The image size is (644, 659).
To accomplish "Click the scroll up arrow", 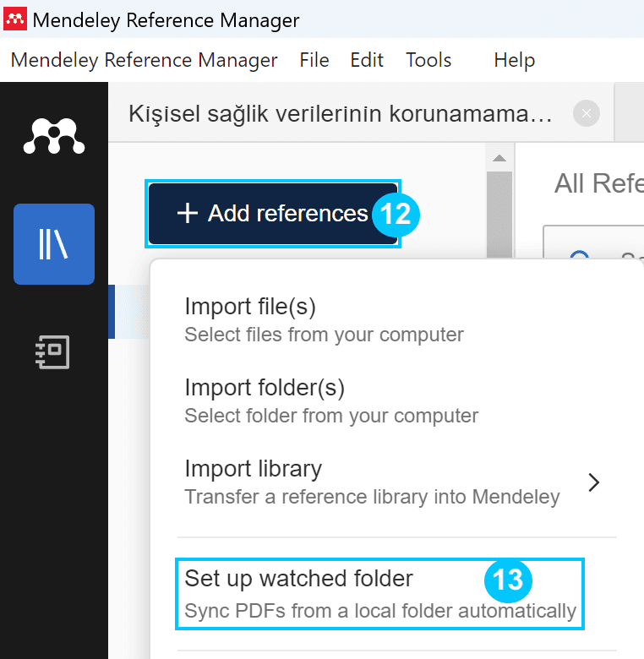I will coord(499,158).
